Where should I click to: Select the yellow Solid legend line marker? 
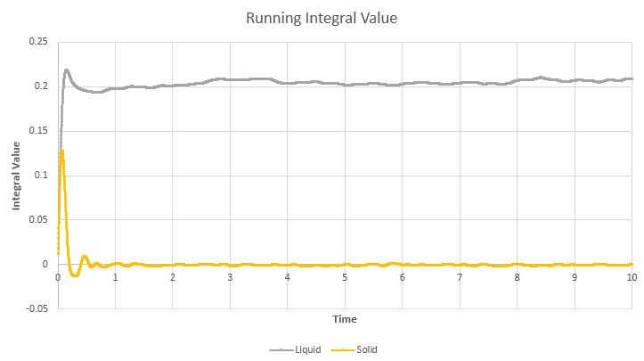click(341, 349)
